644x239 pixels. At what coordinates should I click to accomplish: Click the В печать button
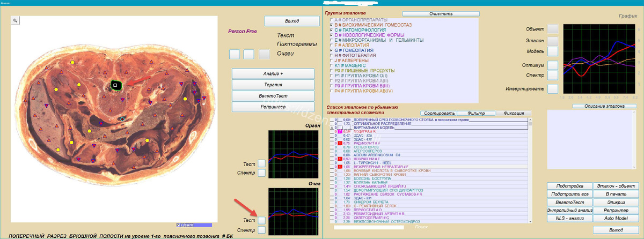tap(617, 194)
